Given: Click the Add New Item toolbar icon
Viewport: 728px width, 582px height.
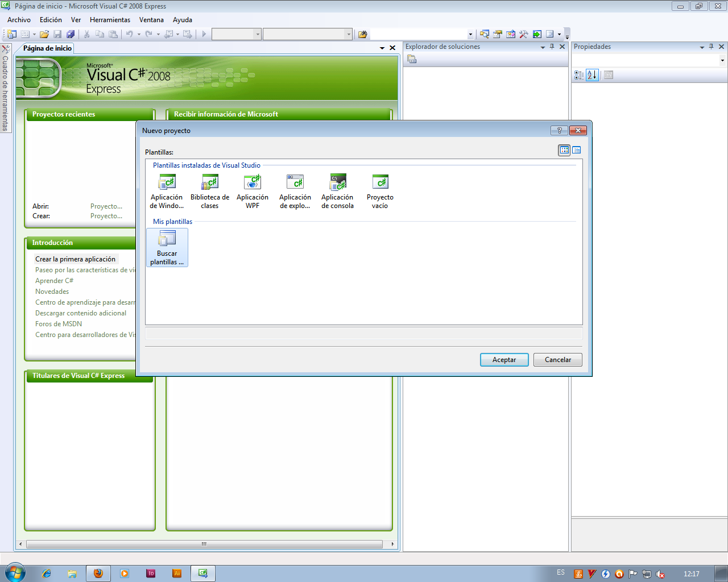Looking at the screenshot, I should click(x=25, y=34).
